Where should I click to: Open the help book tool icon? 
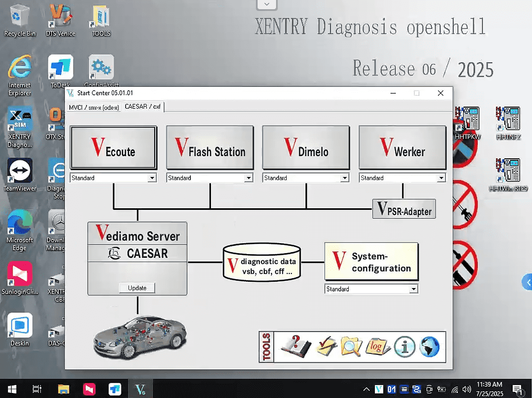pos(296,347)
